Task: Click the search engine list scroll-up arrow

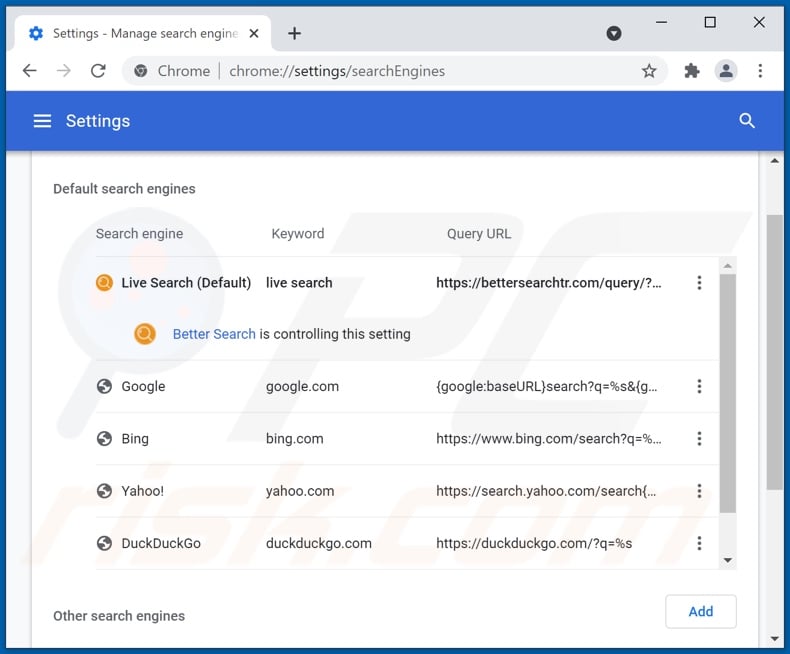Action: click(x=728, y=266)
